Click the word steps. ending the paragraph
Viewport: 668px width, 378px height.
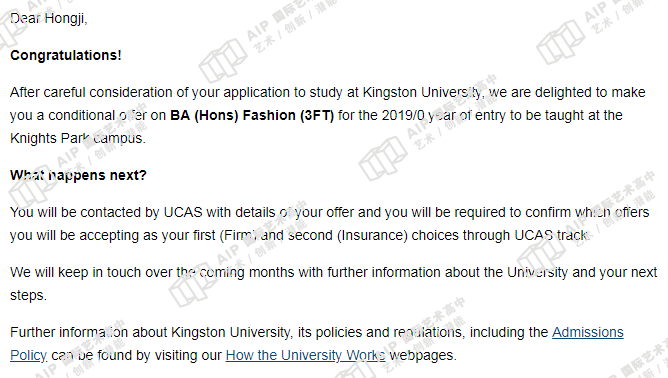pos(28,295)
